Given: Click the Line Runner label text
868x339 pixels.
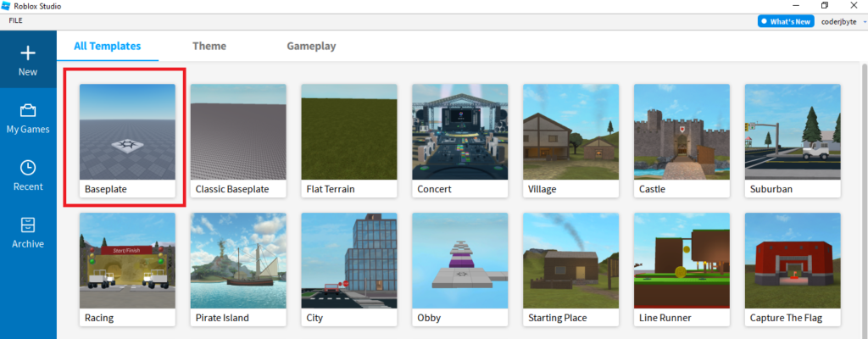Looking at the screenshot, I should point(665,319).
